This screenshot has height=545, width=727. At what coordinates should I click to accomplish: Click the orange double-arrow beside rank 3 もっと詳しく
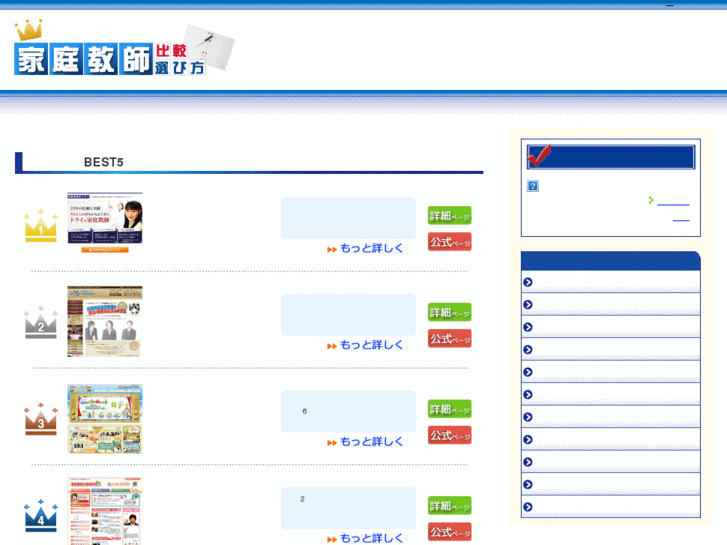(332, 443)
